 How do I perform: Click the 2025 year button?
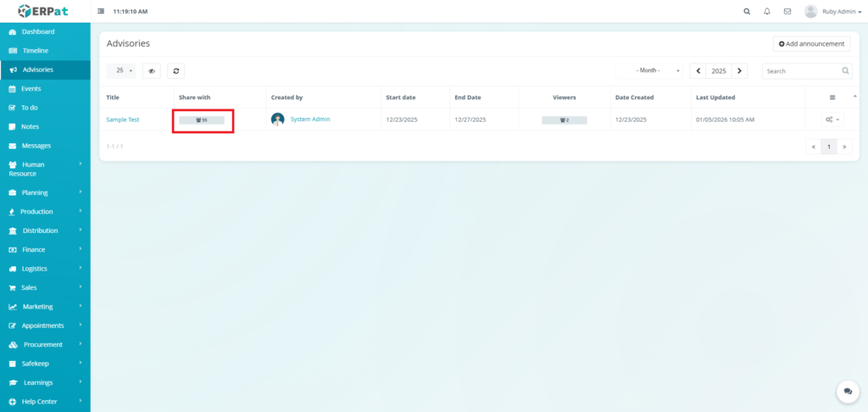pos(719,71)
